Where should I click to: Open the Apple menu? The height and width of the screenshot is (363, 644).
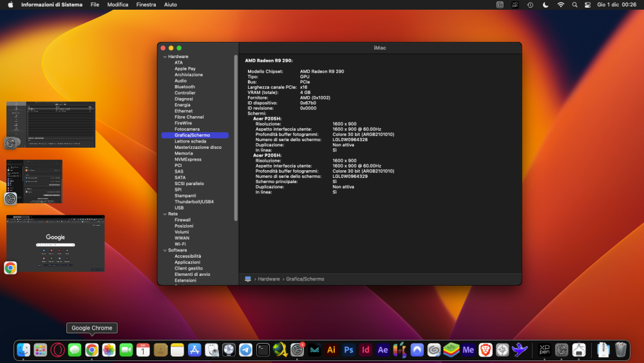(x=10, y=5)
